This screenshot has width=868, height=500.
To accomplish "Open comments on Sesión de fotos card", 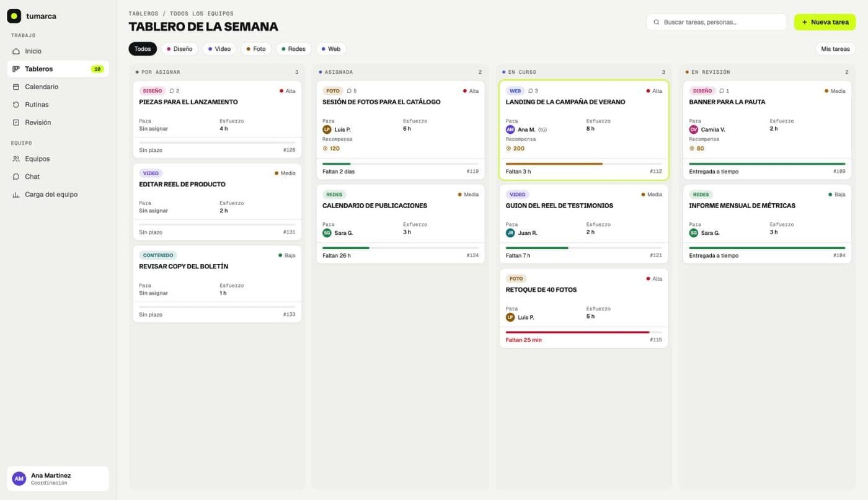I will [x=352, y=91].
